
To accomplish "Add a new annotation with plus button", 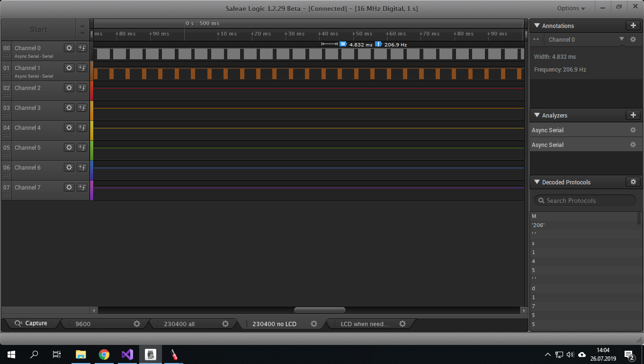I will [x=633, y=26].
